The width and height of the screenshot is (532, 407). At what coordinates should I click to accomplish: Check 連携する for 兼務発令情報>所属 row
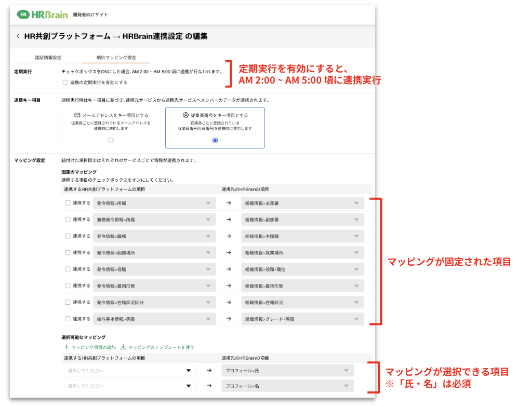68,220
